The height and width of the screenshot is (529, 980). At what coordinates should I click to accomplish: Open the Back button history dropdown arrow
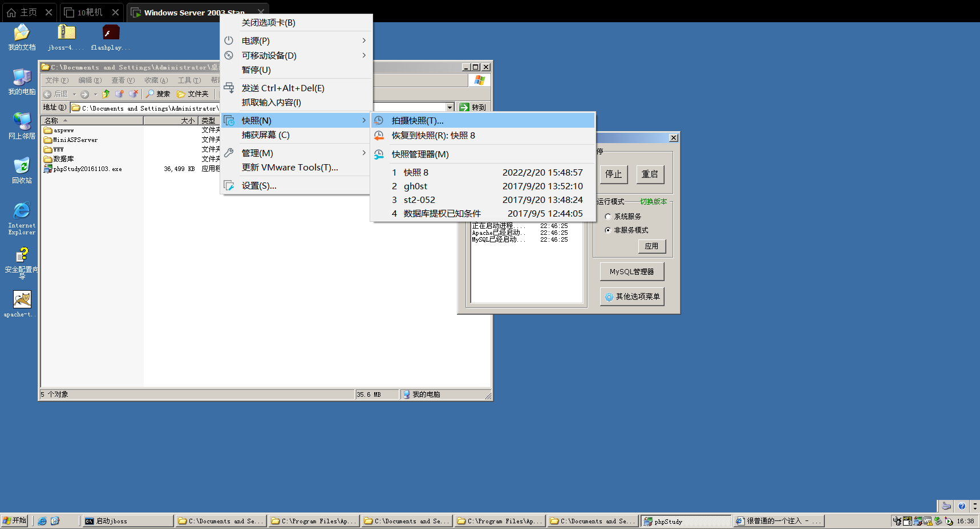74,94
